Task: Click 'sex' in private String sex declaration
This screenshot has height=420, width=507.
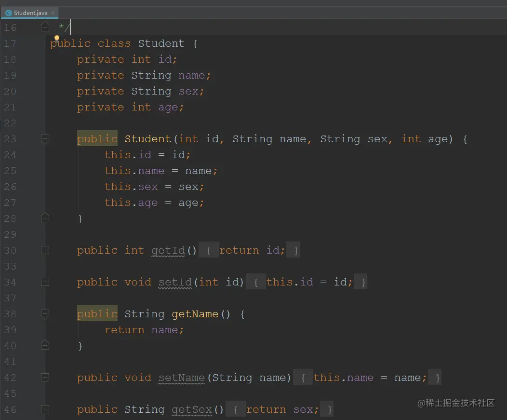Action: (188, 91)
